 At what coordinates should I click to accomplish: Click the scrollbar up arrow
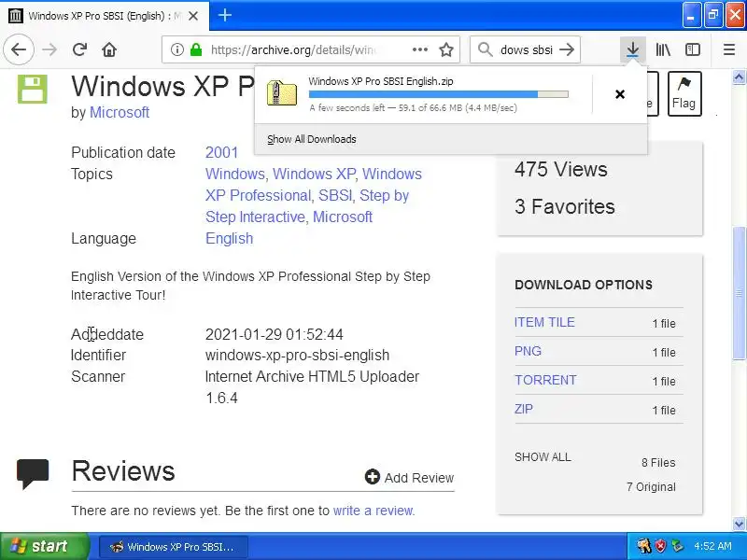tap(739, 77)
